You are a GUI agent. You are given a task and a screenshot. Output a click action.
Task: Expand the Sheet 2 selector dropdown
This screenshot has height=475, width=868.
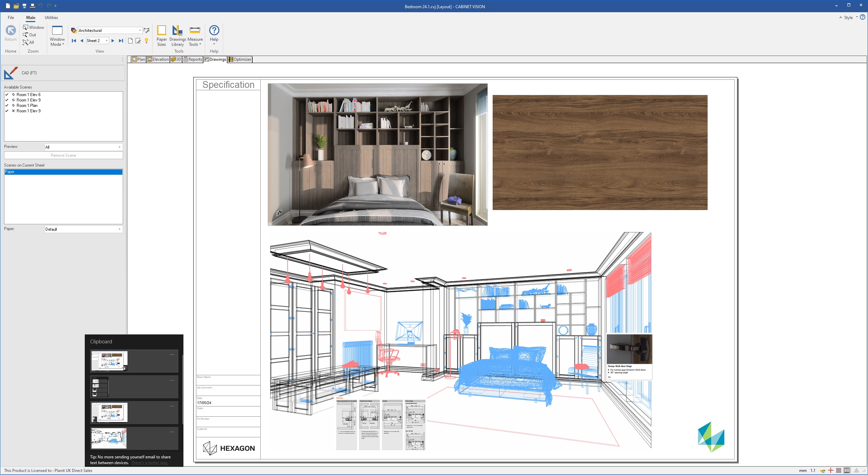point(106,41)
